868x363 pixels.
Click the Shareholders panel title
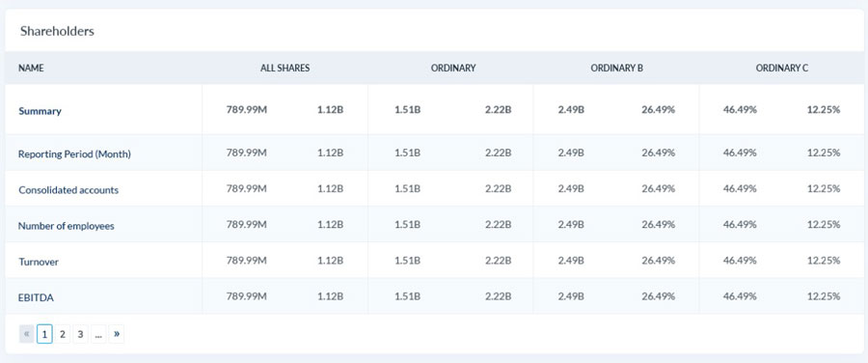click(x=57, y=31)
